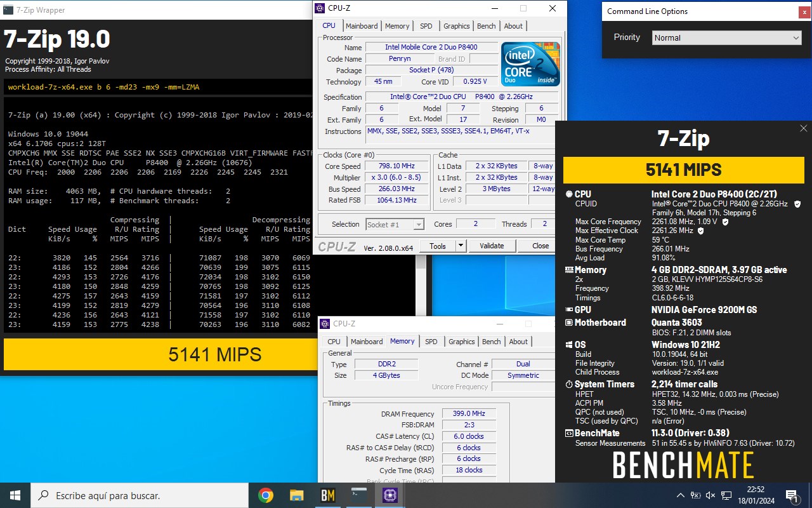This screenshot has width=812, height=508.
Task: Switch to the console window in the taskbar
Action: (359, 495)
